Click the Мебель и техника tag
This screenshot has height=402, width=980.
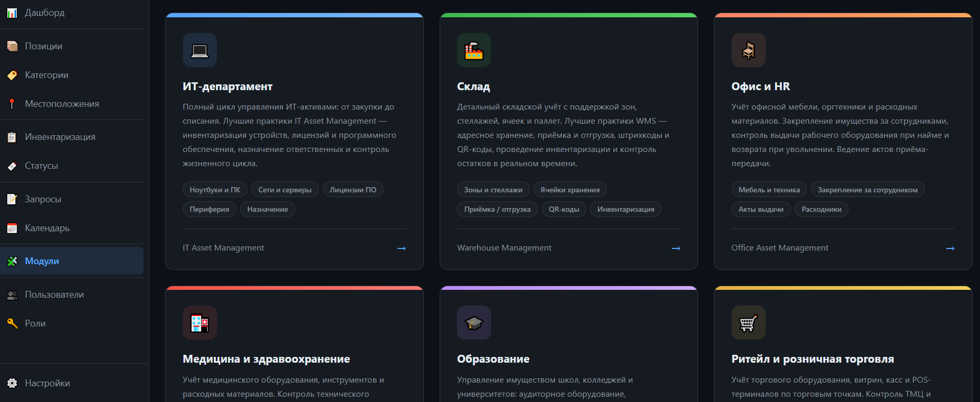click(x=769, y=190)
